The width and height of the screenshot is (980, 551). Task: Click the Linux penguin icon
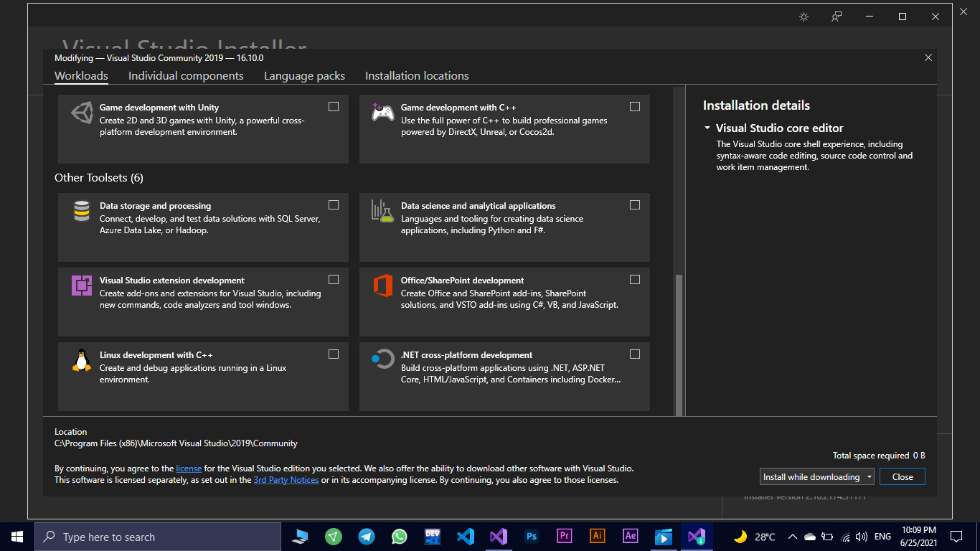pyautogui.click(x=82, y=360)
